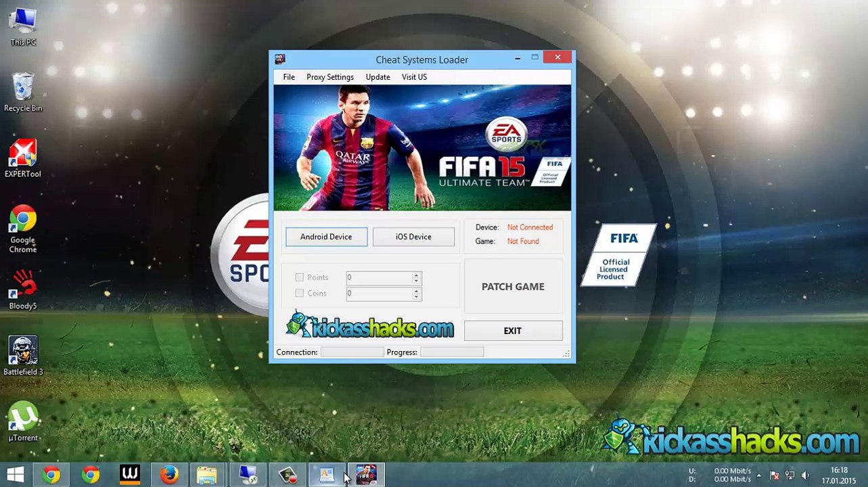Open the µTorrent desktop shortcut

coord(22,421)
